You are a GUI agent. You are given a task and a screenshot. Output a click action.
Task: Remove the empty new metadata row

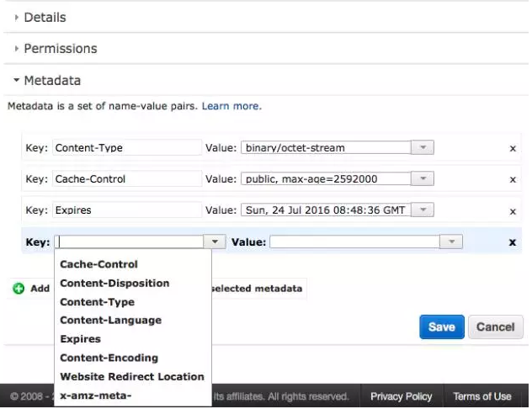(512, 242)
